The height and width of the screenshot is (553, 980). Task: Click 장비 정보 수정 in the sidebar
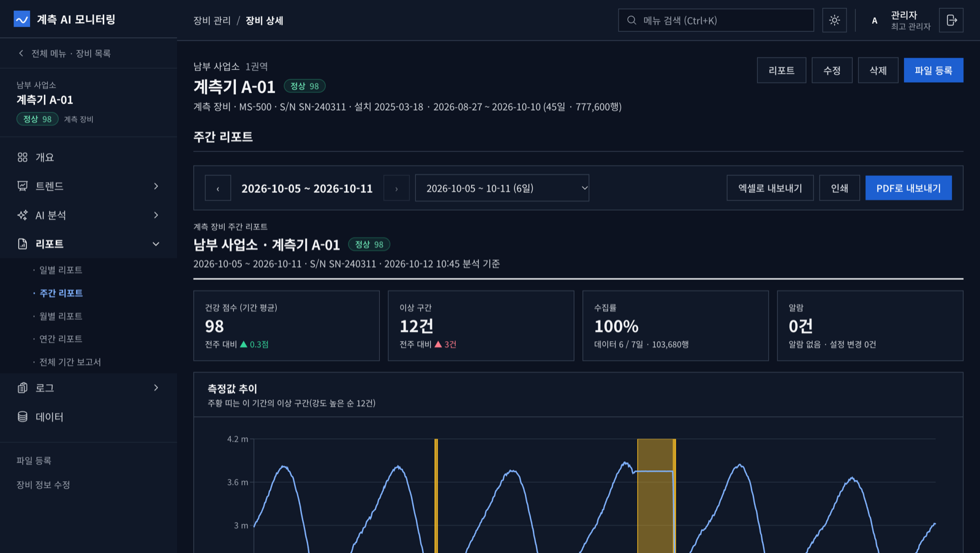43,484
